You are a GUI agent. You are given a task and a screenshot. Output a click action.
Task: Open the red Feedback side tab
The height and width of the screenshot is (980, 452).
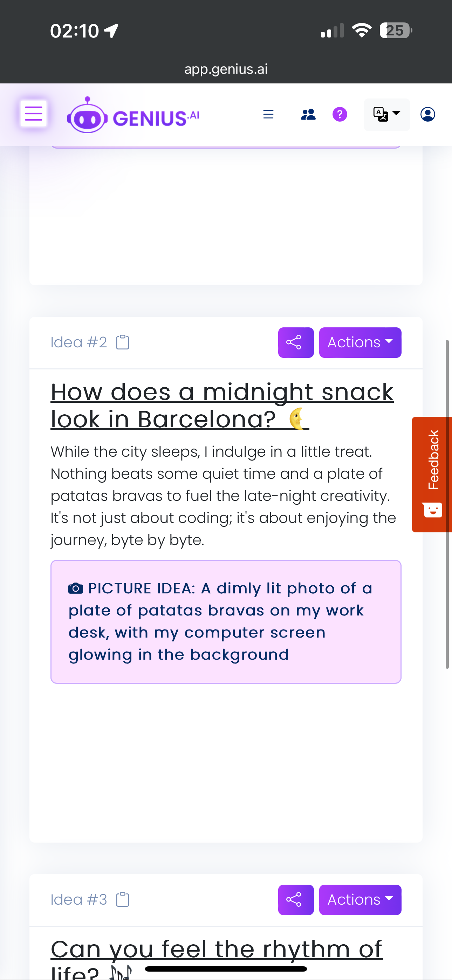(432, 474)
